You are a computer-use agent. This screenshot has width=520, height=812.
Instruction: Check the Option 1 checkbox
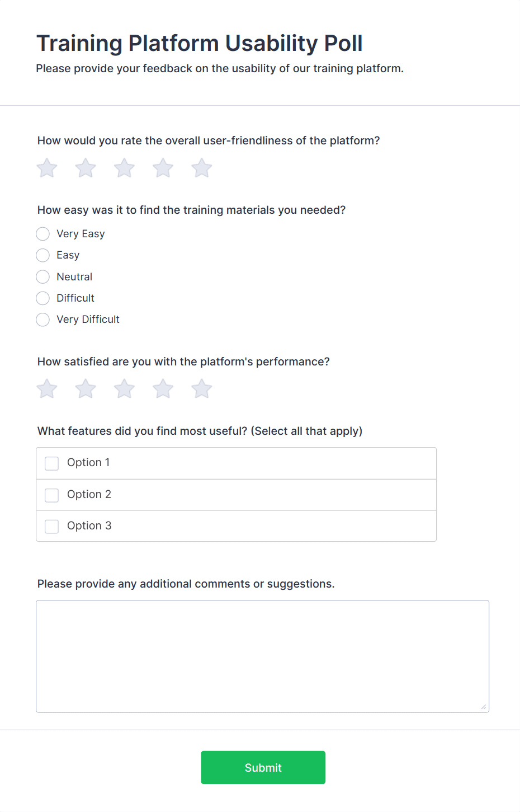coord(52,463)
